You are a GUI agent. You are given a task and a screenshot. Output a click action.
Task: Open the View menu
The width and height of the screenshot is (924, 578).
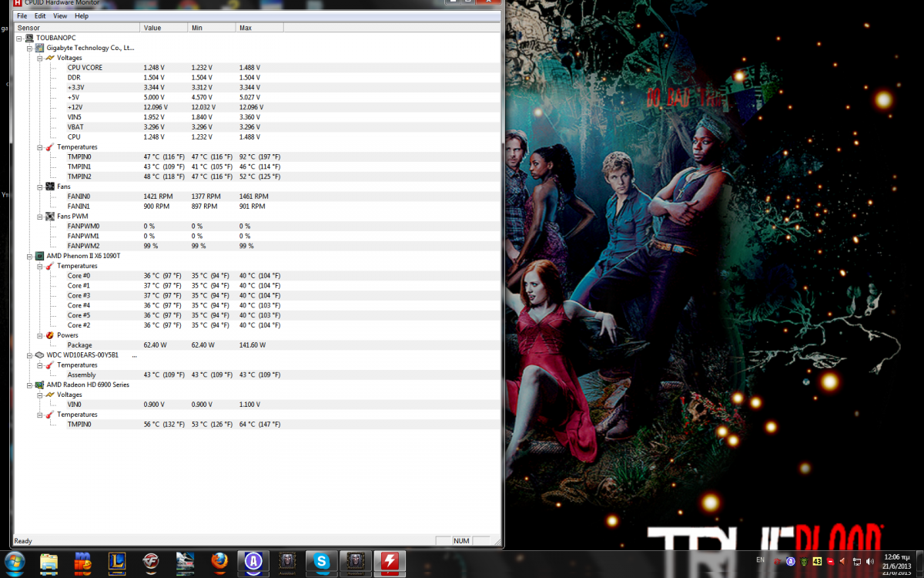[60, 15]
